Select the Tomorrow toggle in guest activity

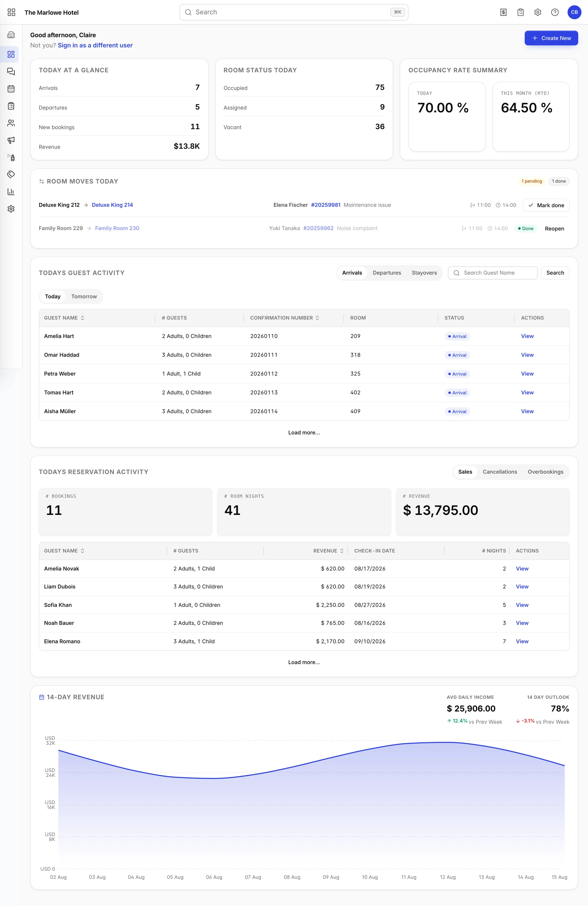click(x=84, y=297)
